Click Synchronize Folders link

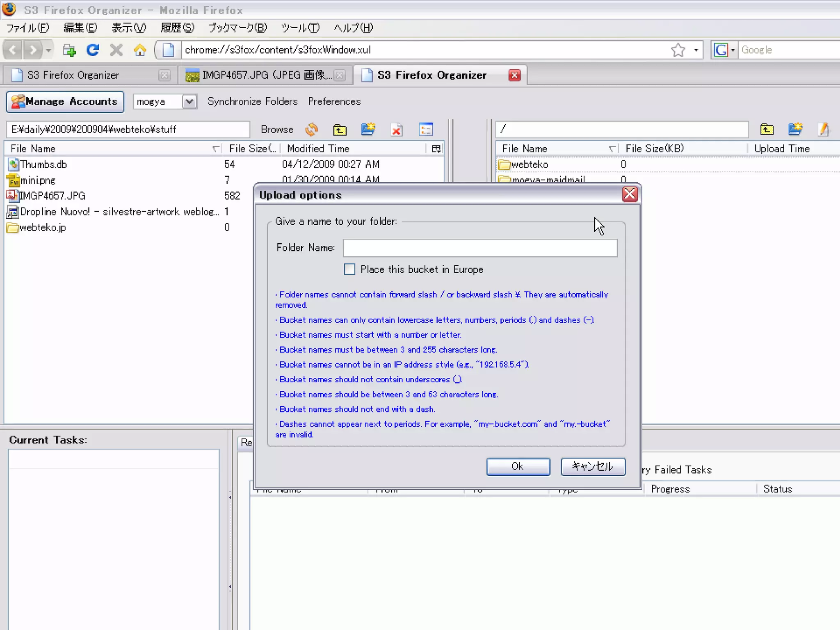252,102
